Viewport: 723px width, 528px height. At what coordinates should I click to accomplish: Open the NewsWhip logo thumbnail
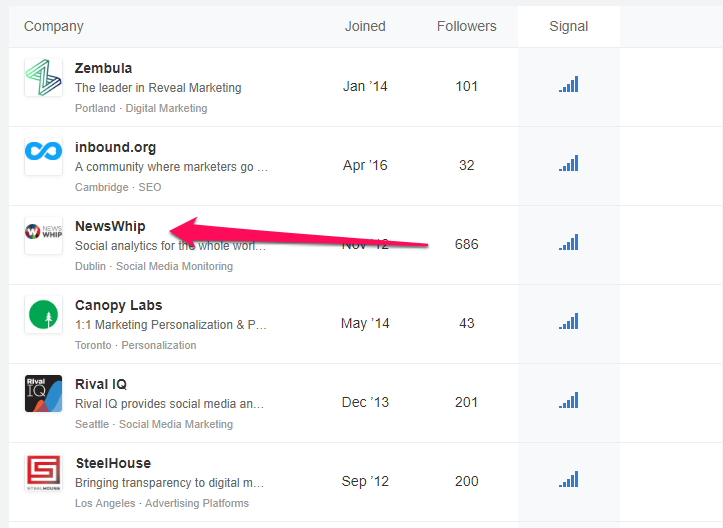43,235
